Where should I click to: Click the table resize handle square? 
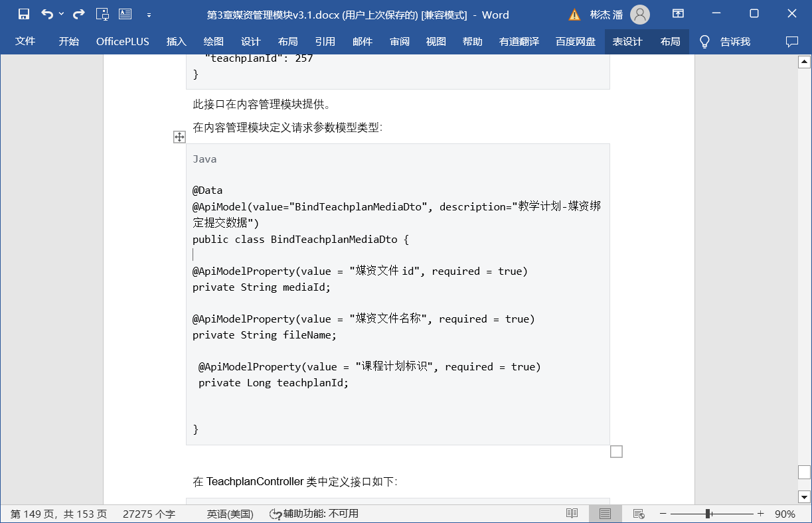[616, 451]
